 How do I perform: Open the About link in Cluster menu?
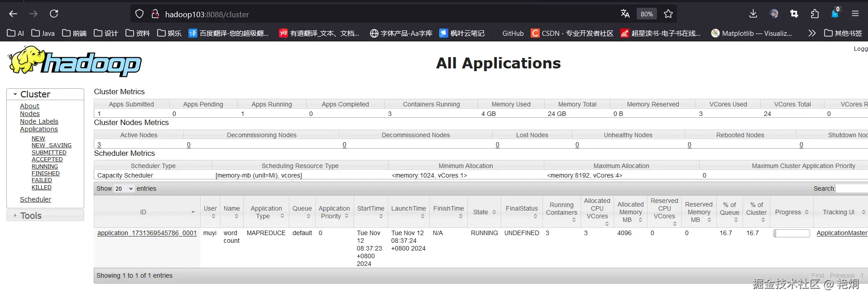tap(29, 106)
